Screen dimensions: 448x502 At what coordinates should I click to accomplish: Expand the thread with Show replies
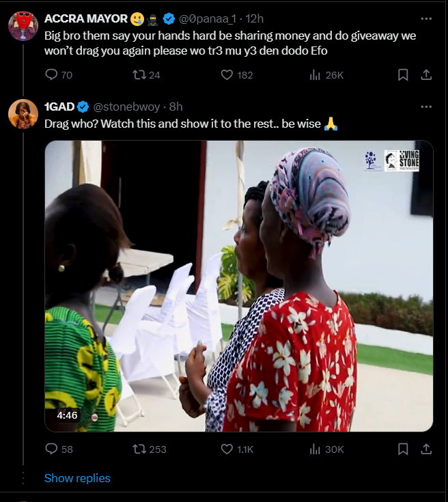77,478
